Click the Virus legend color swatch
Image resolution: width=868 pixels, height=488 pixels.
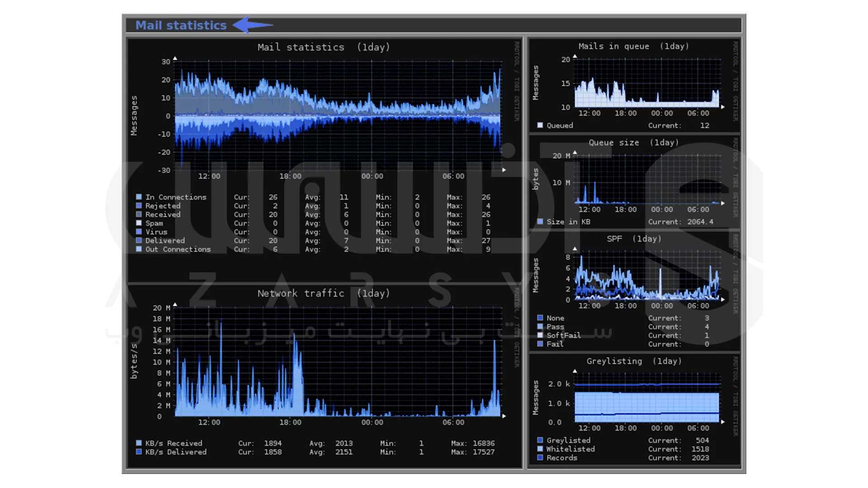coord(139,232)
